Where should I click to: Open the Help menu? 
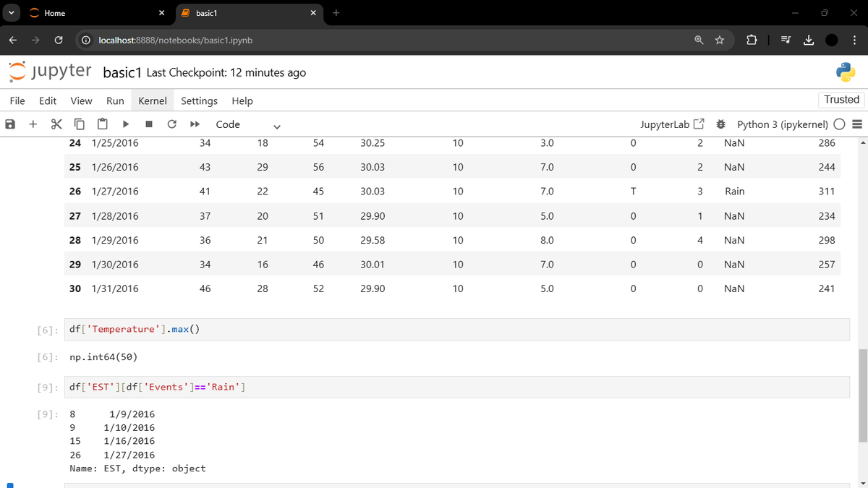(x=242, y=101)
